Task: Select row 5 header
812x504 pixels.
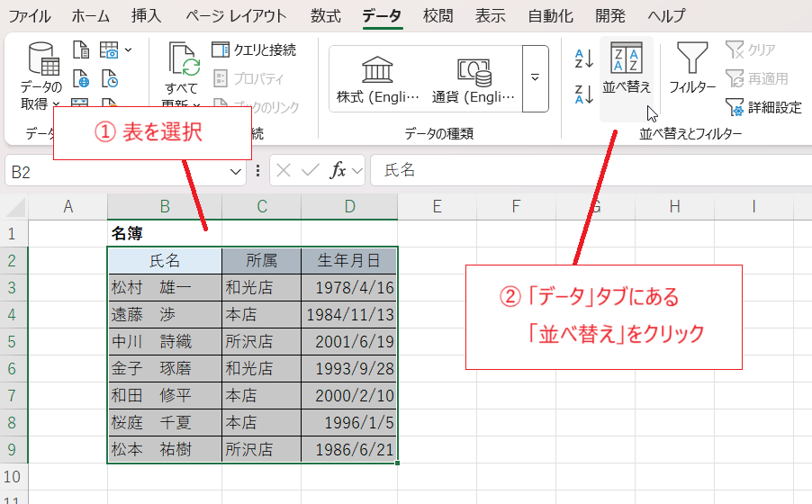Action: point(13,342)
